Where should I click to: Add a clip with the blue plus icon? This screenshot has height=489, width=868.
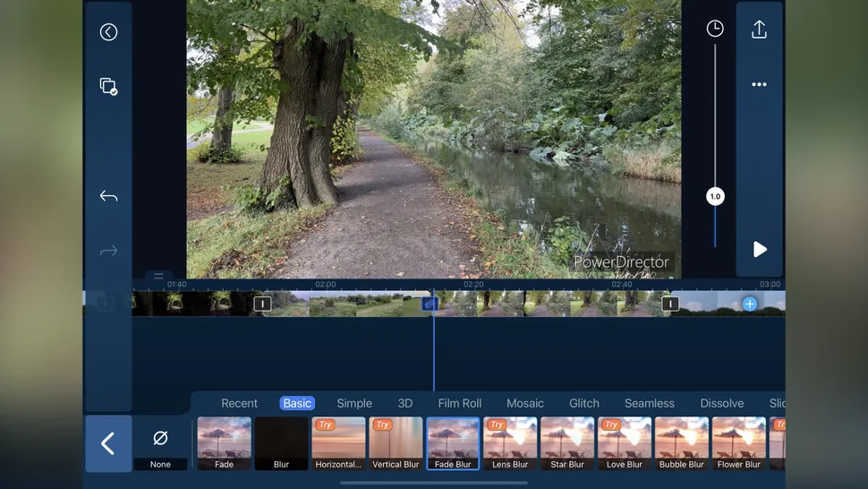coord(750,304)
